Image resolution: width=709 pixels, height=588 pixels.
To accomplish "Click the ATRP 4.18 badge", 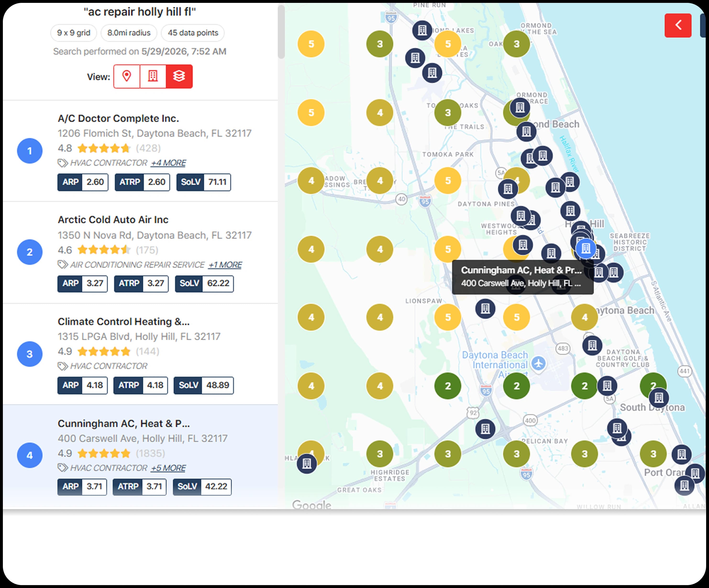I will (x=140, y=385).
